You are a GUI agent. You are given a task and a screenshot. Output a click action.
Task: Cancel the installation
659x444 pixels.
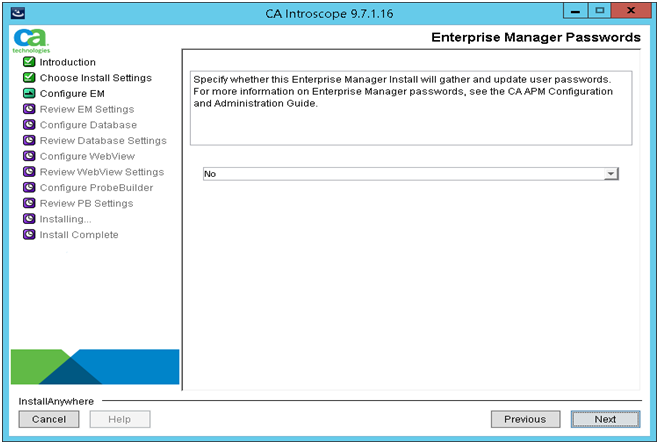click(x=48, y=419)
